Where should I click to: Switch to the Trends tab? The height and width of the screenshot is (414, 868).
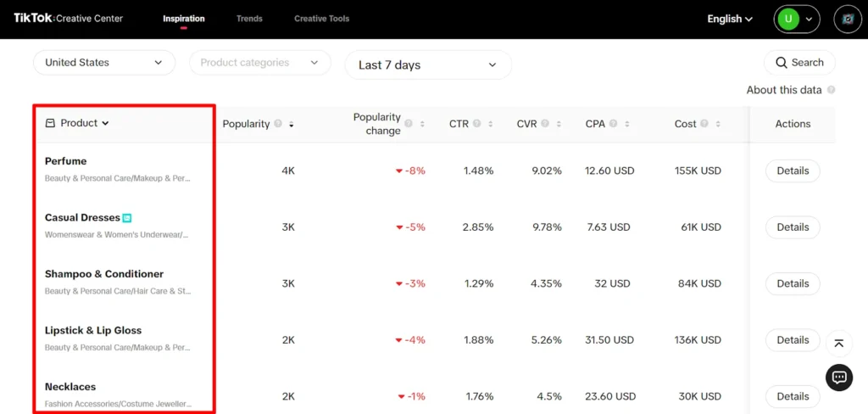pyautogui.click(x=249, y=19)
